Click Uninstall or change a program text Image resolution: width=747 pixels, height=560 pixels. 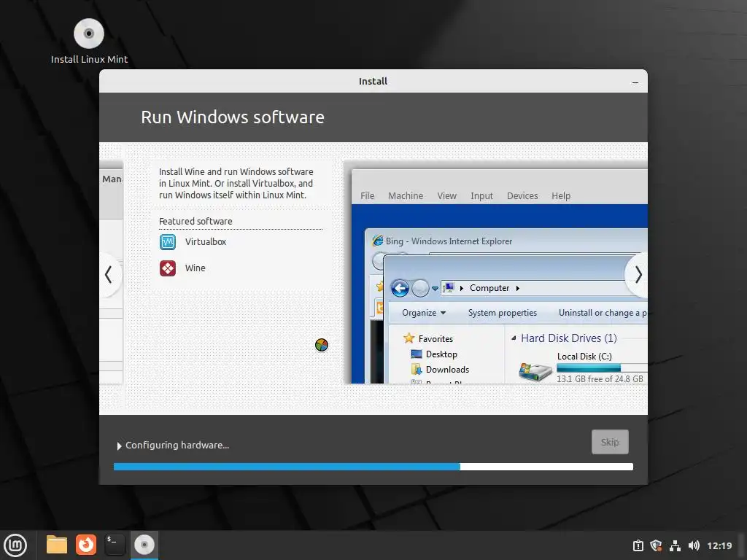[603, 313]
